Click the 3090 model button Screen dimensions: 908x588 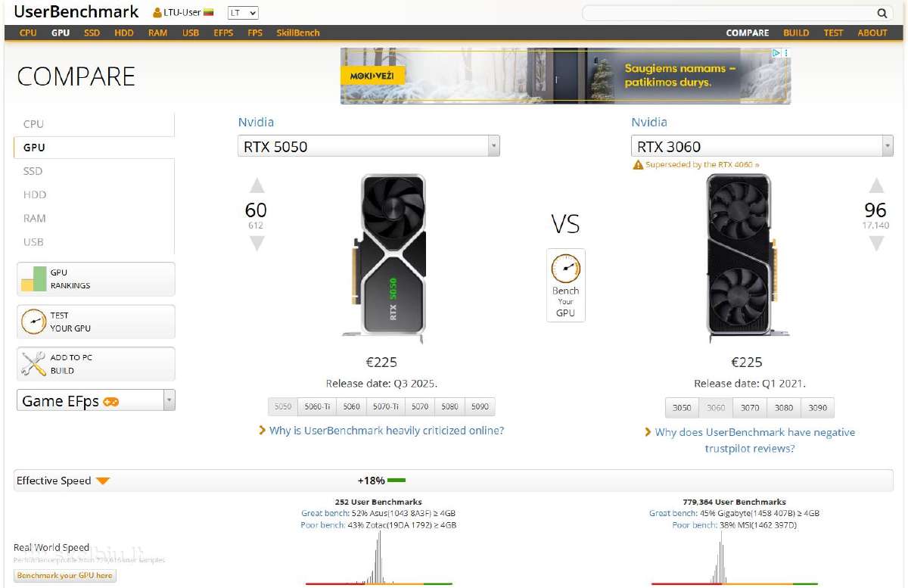[817, 407]
